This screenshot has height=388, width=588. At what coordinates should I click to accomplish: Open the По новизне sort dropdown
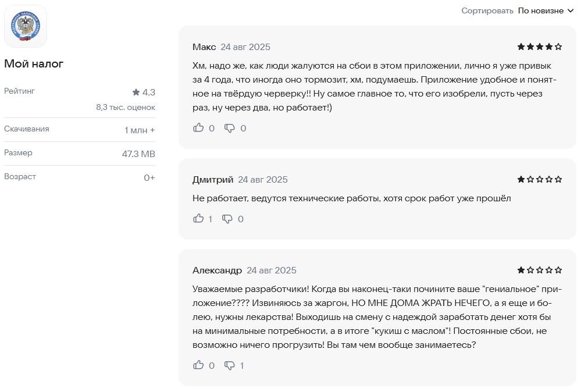tap(541, 10)
